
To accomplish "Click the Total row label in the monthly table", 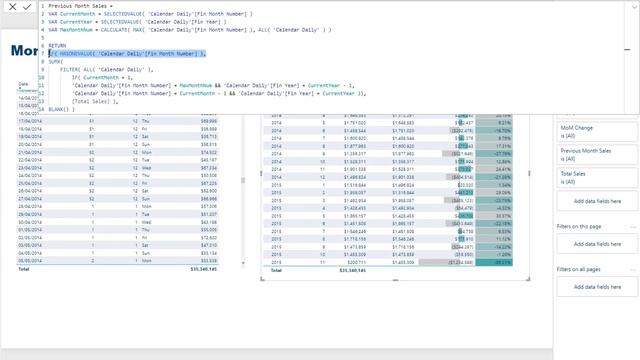I will pyautogui.click(x=276, y=270).
